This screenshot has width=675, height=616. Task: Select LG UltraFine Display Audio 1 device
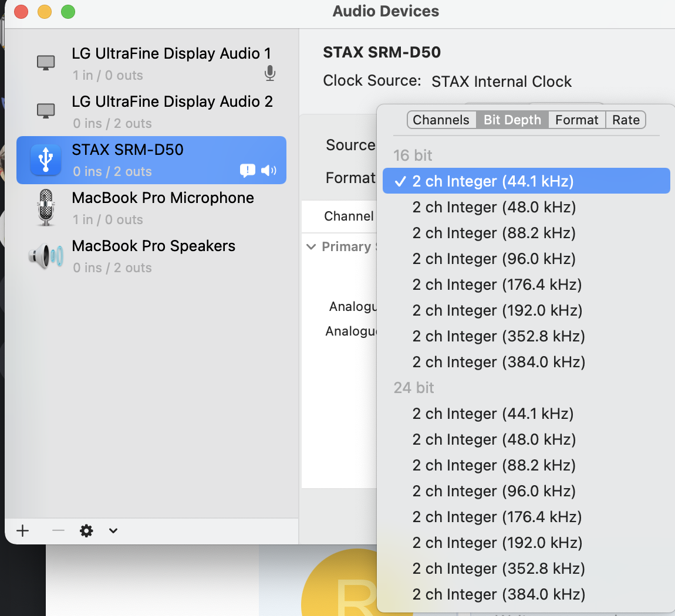click(x=151, y=64)
